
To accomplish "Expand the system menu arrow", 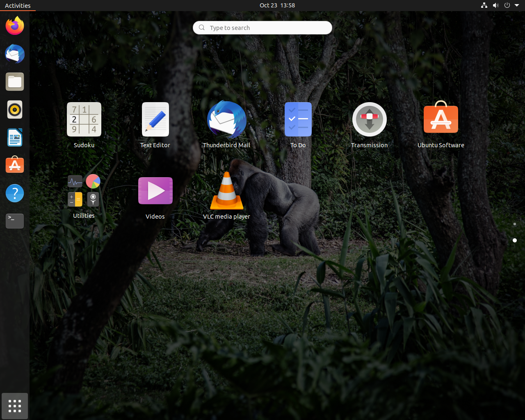I will [517, 5].
